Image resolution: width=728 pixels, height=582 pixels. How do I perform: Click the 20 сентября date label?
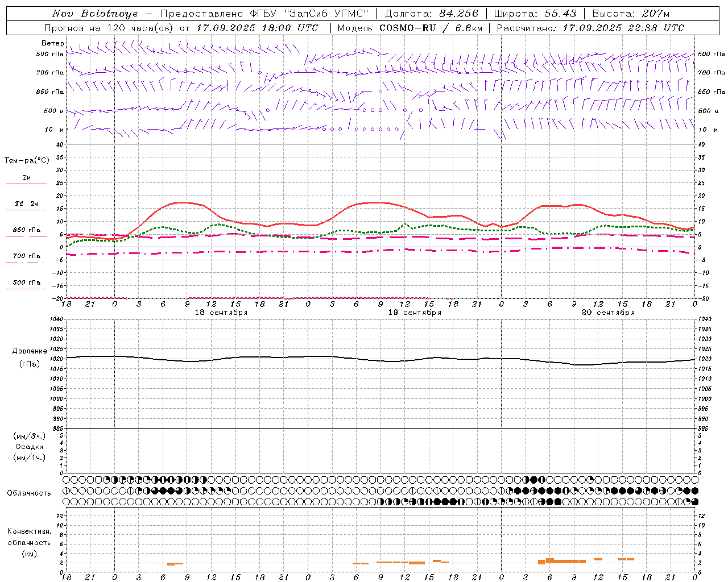coord(608,313)
